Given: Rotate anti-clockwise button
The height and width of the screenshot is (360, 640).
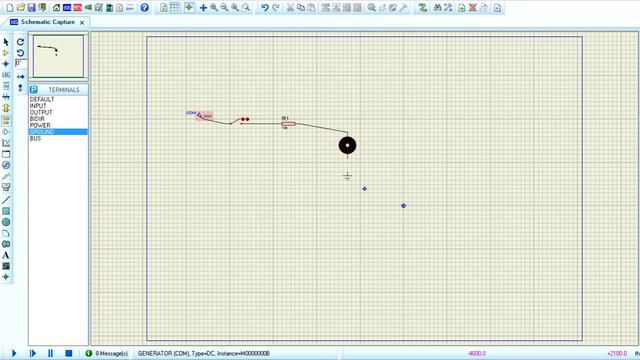Looking at the screenshot, I should coord(20,53).
